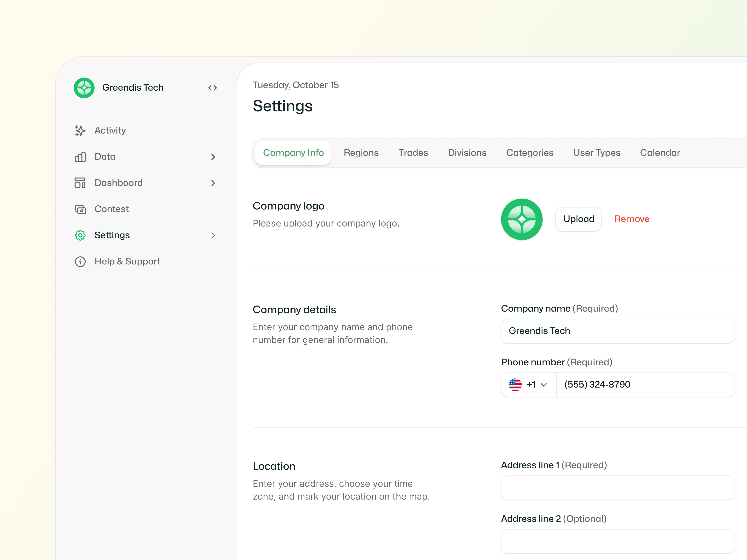Image resolution: width=747 pixels, height=560 pixels.
Task: Click the Greendis Tech company logo icon in sidebar
Action: pos(84,88)
